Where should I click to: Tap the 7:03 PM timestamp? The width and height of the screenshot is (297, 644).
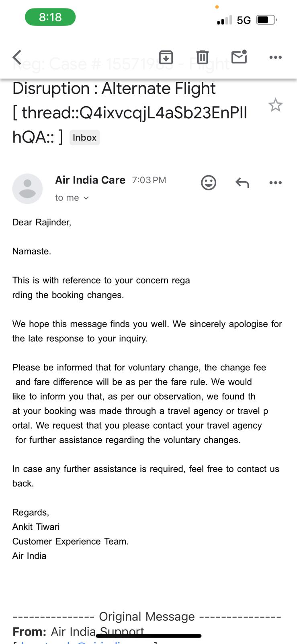(149, 180)
